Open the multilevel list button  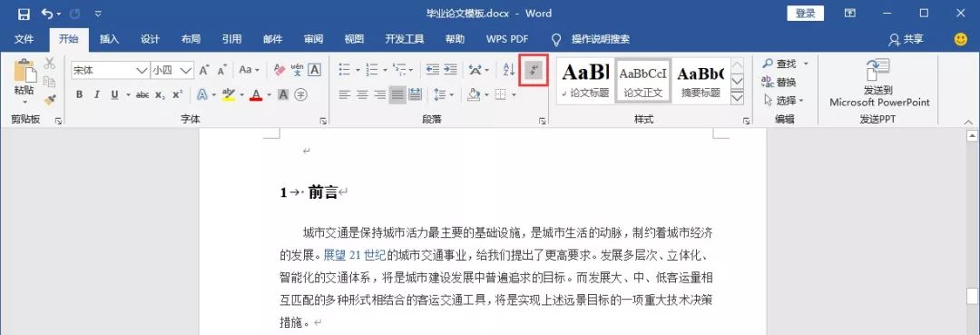[400, 70]
